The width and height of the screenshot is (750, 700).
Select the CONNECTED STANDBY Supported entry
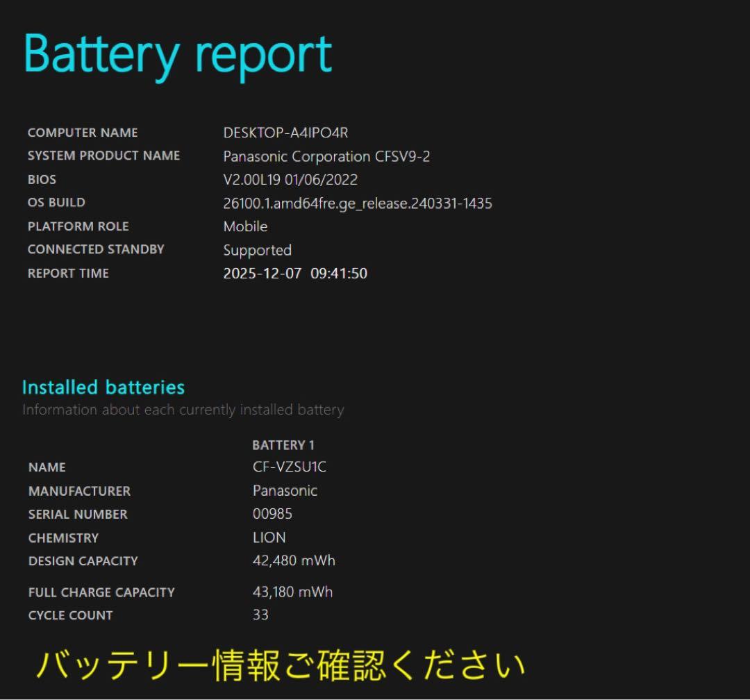pos(258,250)
